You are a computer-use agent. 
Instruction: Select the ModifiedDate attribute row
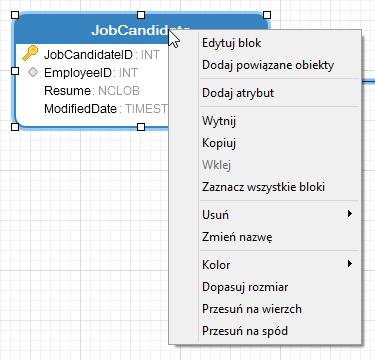[x=106, y=109]
